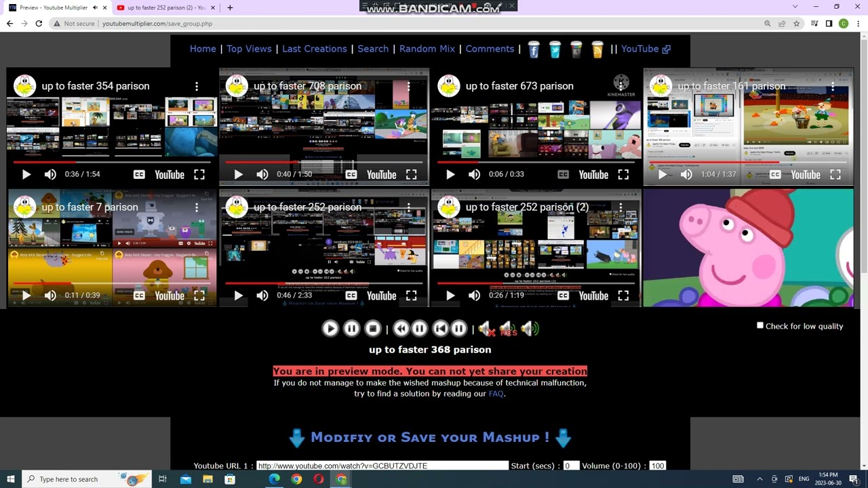Viewport: 868px width, 488px height.
Task: Go back with the browser back arrow
Action: tap(9, 23)
